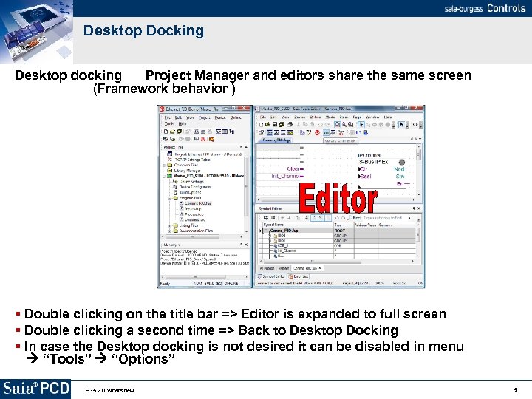
Task: Collapse the Master_RIO device node
Action: [x=164, y=176]
